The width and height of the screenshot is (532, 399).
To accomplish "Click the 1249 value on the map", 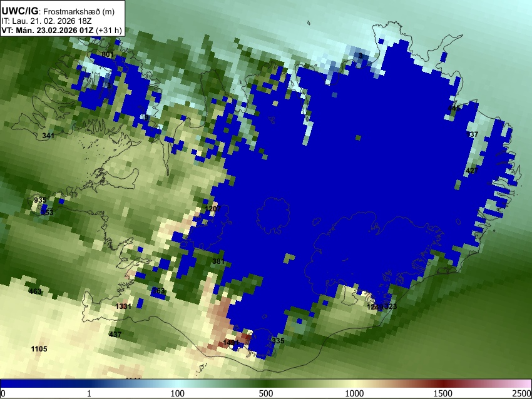I will 375,307.
